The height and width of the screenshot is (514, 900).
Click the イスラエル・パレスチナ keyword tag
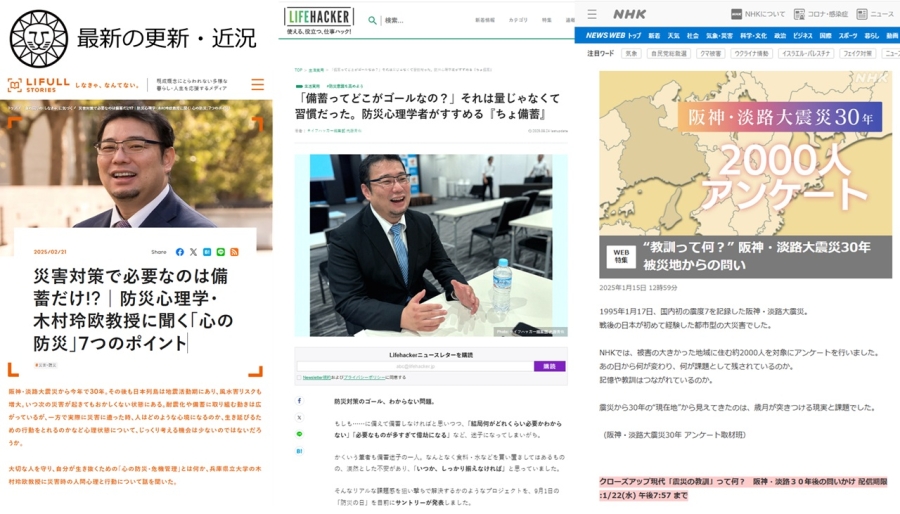click(806, 54)
